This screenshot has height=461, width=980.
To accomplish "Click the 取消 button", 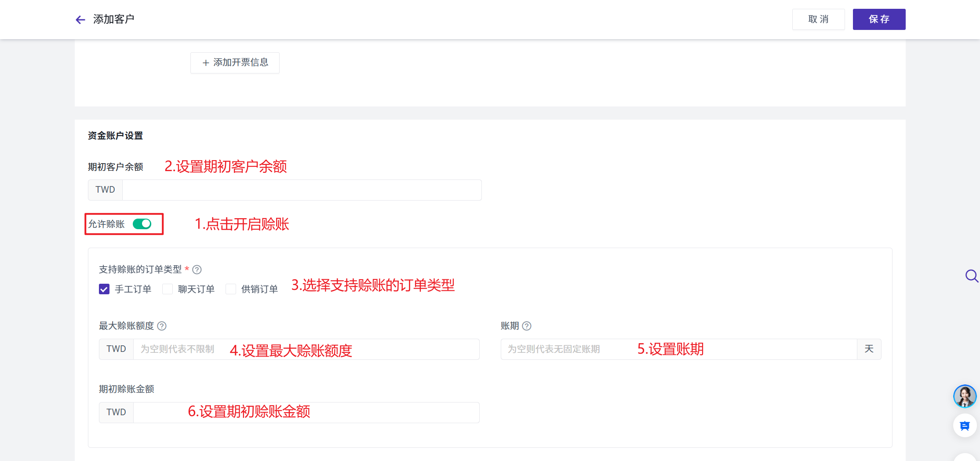I will (x=818, y=19).
